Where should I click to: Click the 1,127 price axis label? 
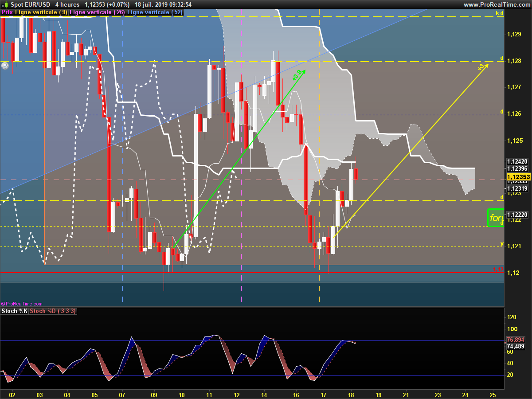click(513, 87)
